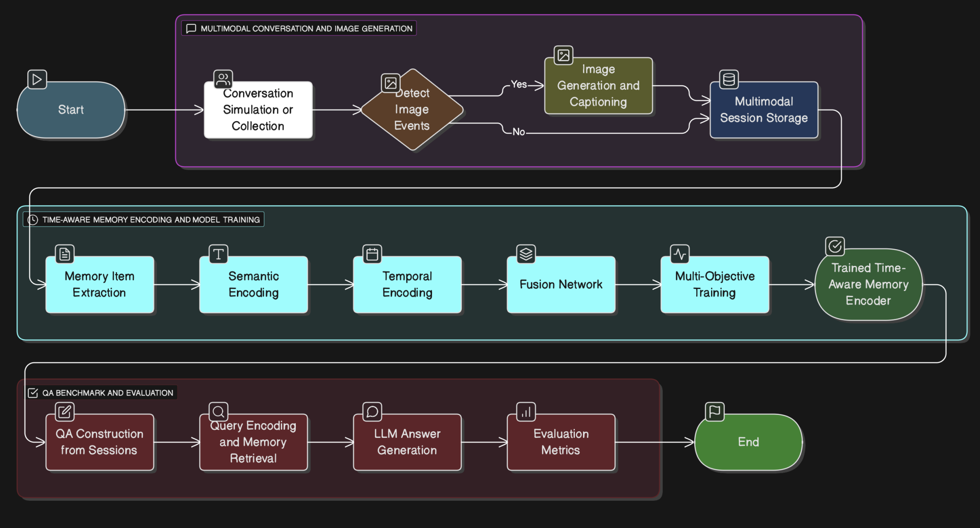Click the picture icon on Image Generation and Captioning
Screen dimensions: 980x528
click(x=563, y=55)
